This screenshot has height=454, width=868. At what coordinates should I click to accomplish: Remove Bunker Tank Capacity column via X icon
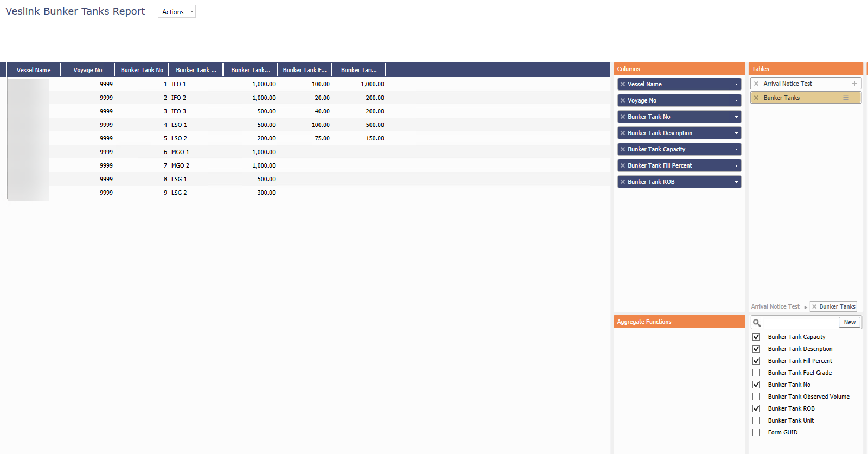623,149
